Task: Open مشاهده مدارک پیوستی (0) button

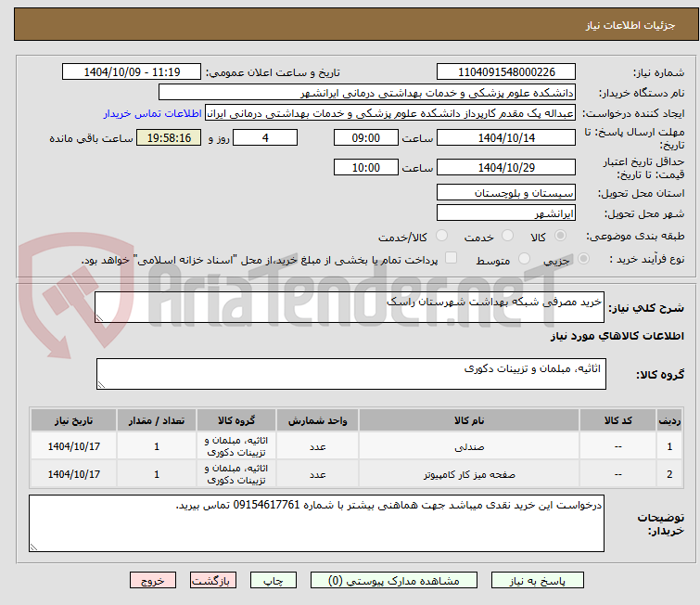Action: pyautogui.click(x=394, y=581)
